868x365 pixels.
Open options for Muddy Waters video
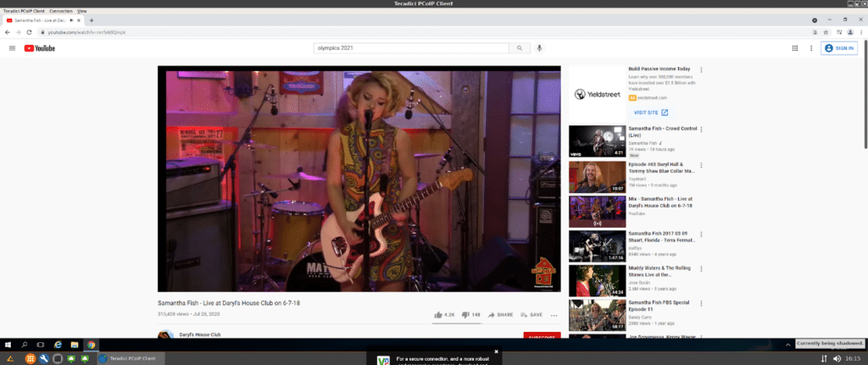[x=701, y=268]
